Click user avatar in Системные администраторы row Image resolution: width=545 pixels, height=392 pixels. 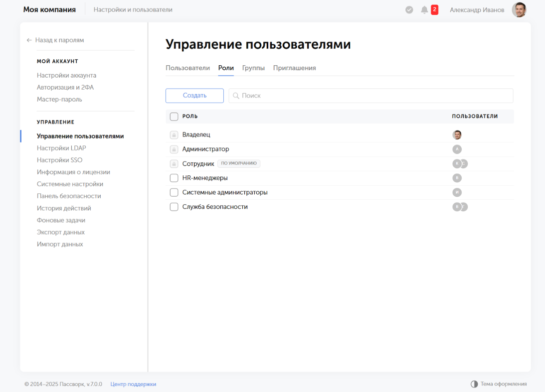(x=457, y=192)
